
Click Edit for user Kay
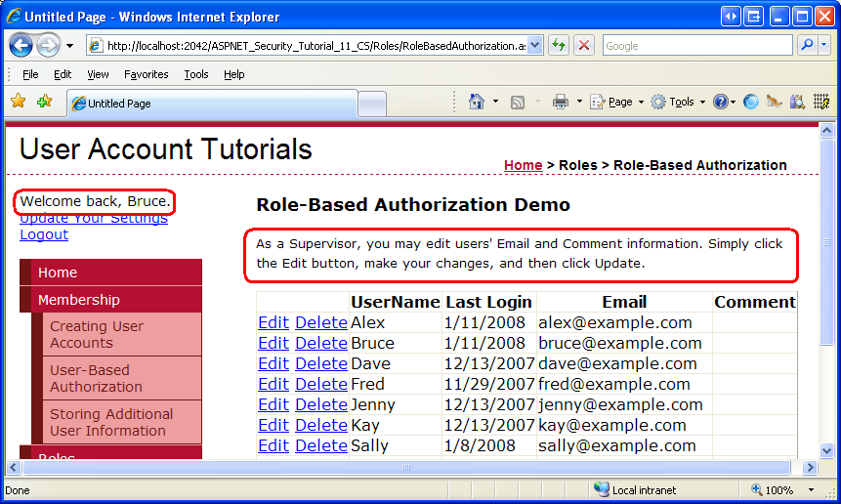(273, 425)
